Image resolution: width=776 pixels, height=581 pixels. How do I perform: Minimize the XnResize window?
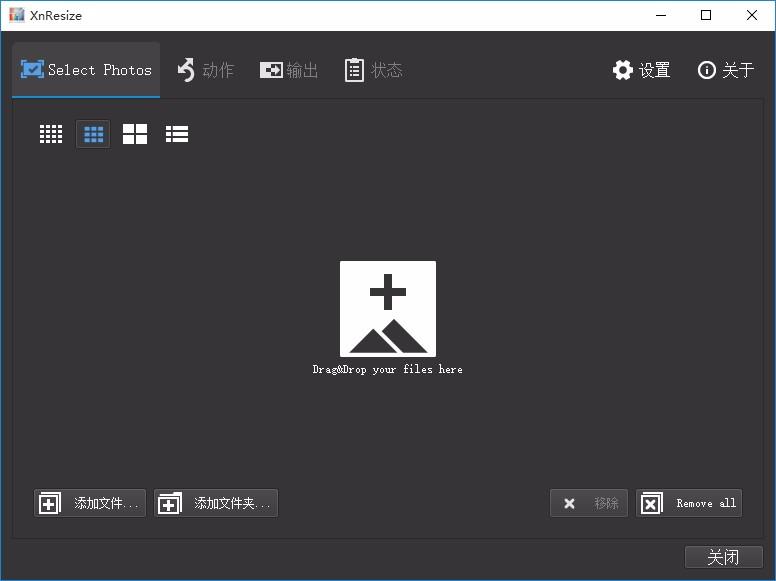[660, 15]
